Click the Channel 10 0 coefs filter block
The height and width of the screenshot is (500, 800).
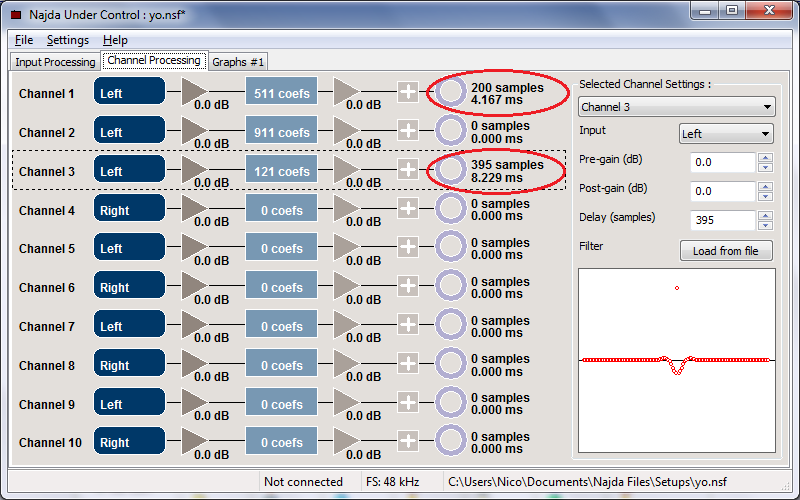point(281,441)
